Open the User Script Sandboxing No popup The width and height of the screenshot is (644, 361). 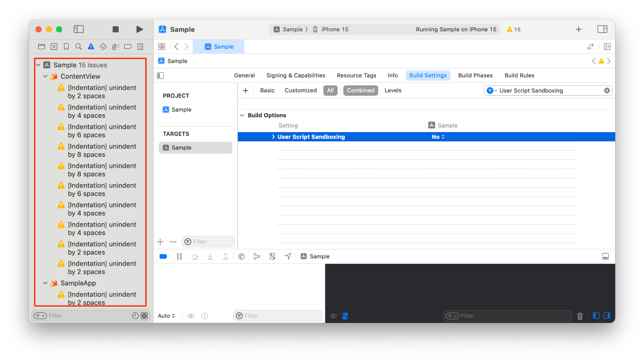point(438,137)
